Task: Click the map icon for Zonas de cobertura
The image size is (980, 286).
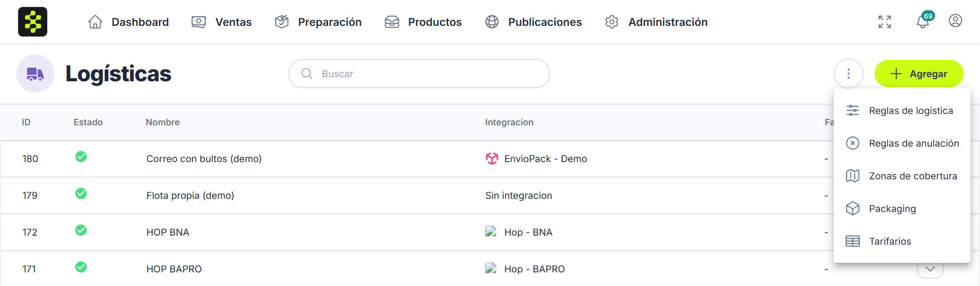Action: tap(853, 176)
